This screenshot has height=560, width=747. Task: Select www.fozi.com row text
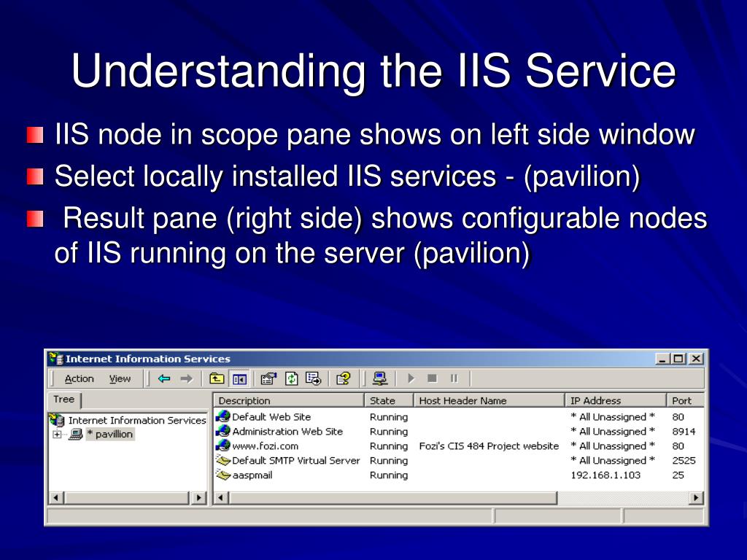(x=265, y=446)
